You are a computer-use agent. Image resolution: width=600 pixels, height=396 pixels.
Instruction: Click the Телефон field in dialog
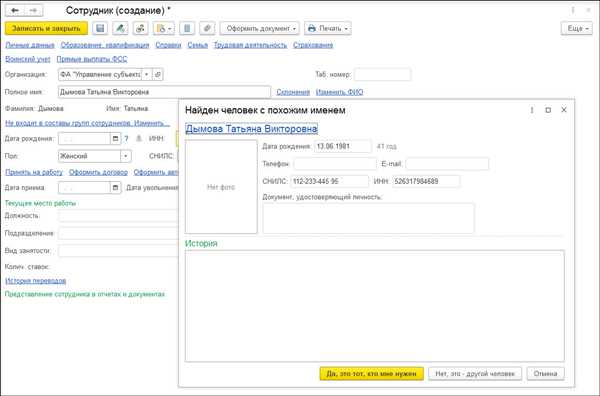(x=335, y=164)
